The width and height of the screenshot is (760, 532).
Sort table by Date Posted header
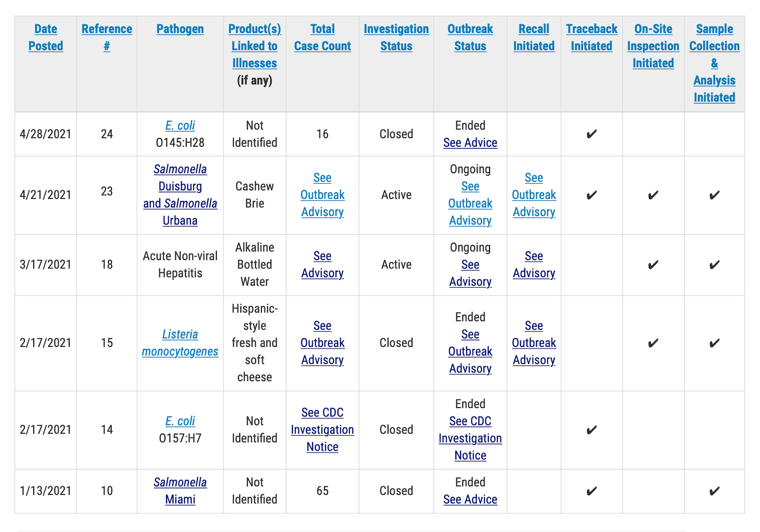(x=46, y=37)
